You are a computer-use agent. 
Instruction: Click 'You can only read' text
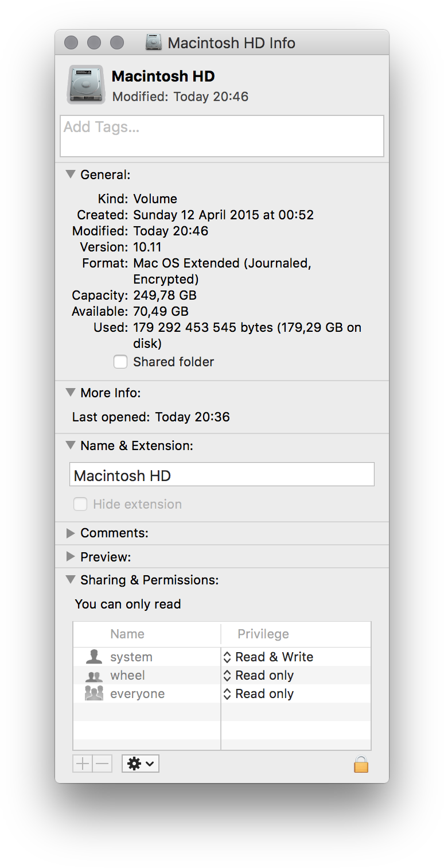(x=128, y=604)
